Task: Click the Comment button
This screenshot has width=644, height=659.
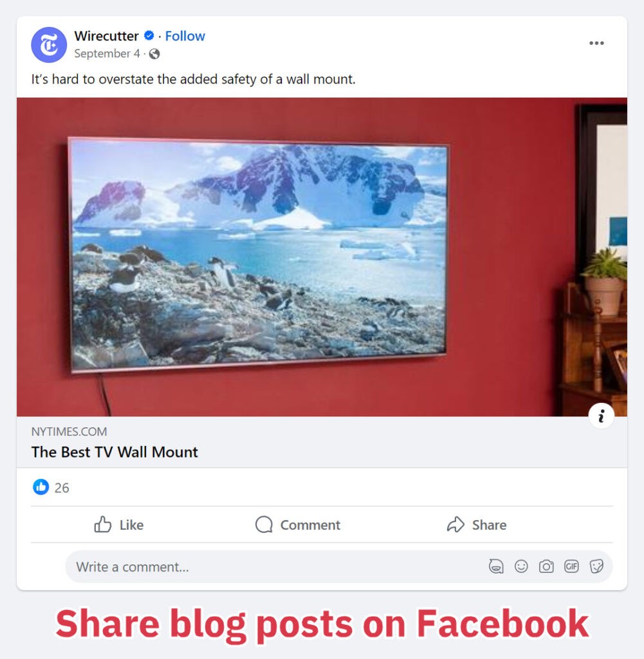Action: (298, 524)
